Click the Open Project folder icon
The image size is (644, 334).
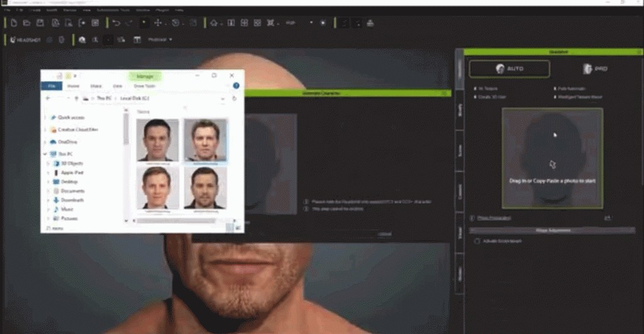(26, 23)
